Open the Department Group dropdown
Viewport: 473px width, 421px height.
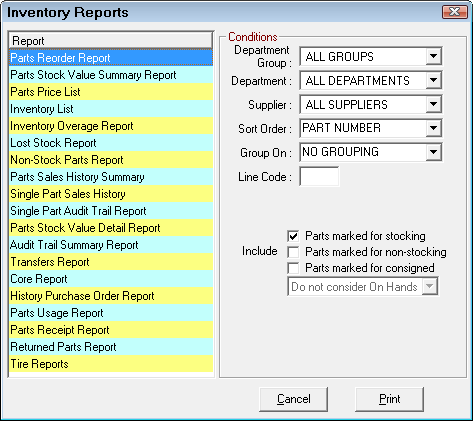click(433, 56)
